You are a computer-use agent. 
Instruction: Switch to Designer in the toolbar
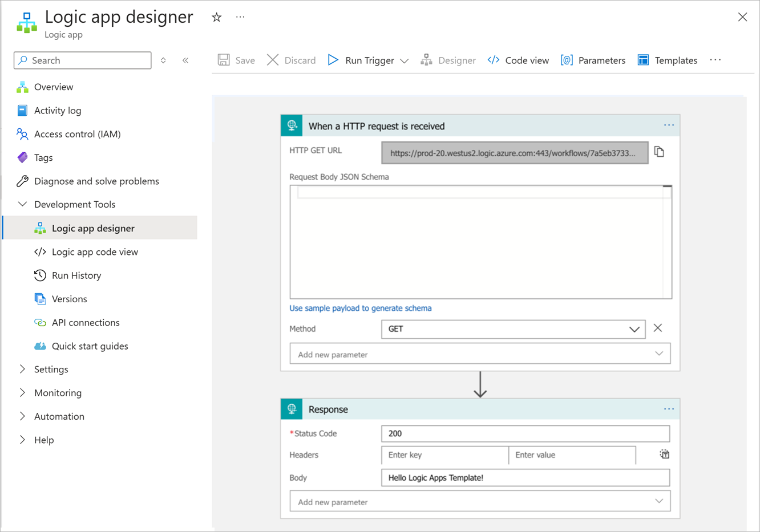pos(448,60)
